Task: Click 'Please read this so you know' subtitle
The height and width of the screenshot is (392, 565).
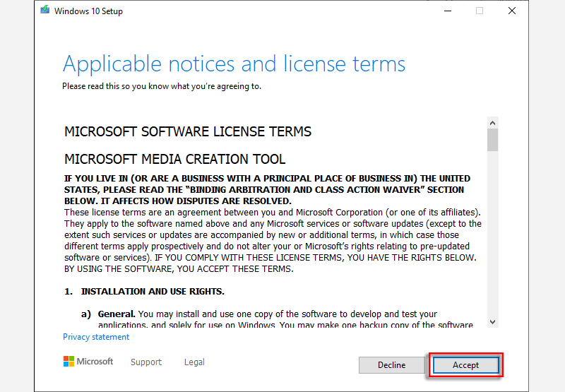Action: [162, 86]
